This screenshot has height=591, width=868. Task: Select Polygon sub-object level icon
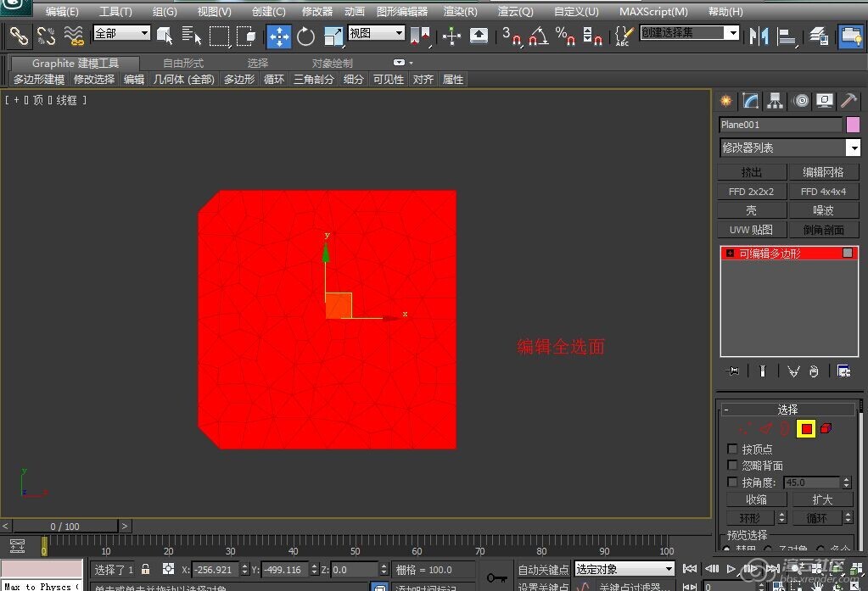tap(806, 429)
